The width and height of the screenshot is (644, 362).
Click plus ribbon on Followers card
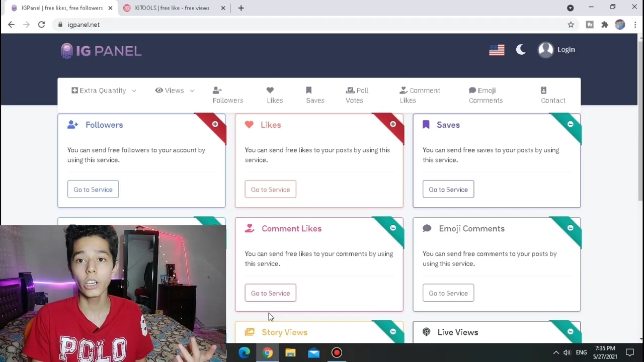[x=215, y=124]
